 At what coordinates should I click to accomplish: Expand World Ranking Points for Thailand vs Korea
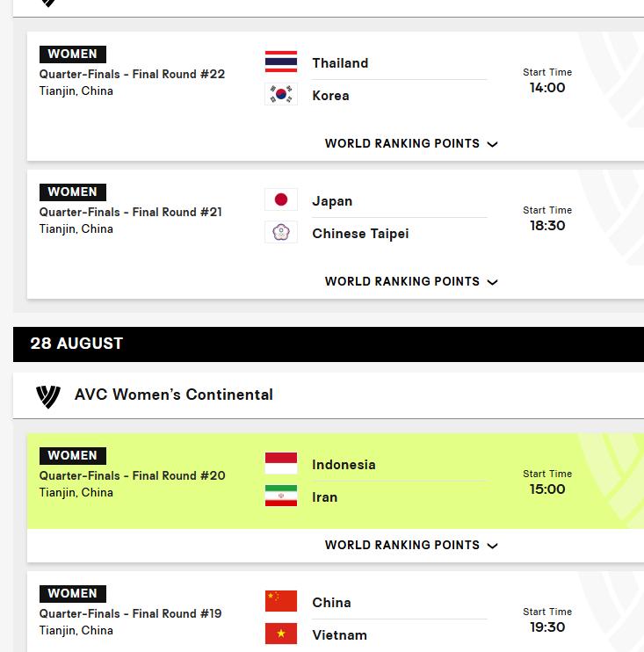(x=411, y=143)
